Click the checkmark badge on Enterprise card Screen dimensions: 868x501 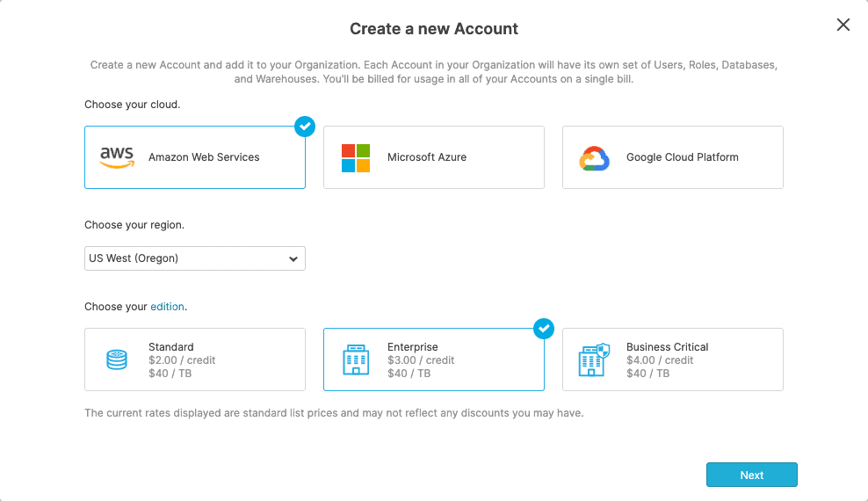pos(544,329)
